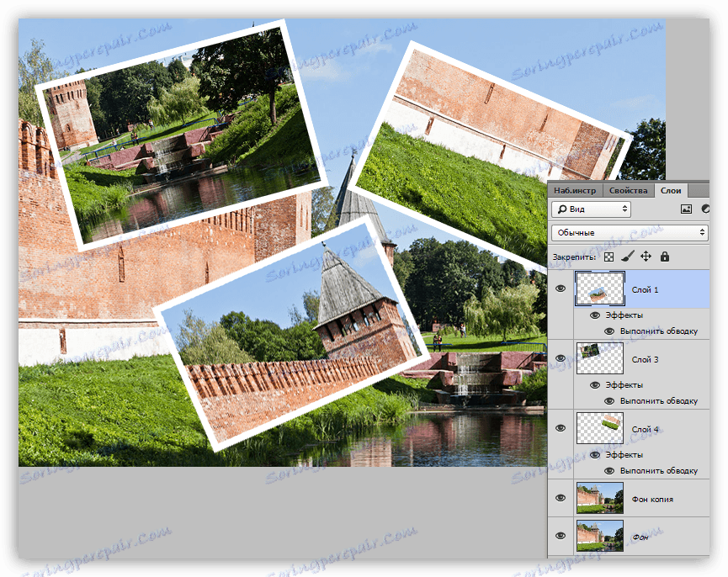The width and height of the screenshot is (728, 577).
Task: Open the Вид filter type dropdown
Action: click(x=591, y=209)
